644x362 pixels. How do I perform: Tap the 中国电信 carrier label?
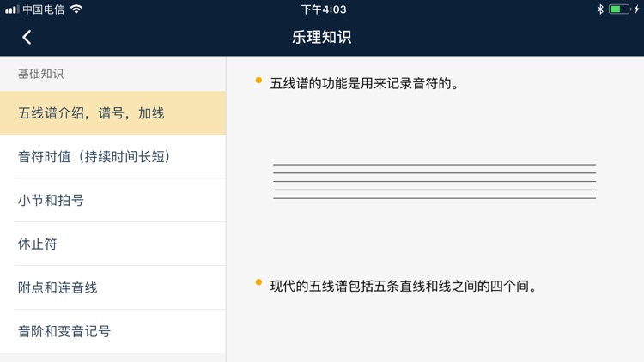coord(44,9)
